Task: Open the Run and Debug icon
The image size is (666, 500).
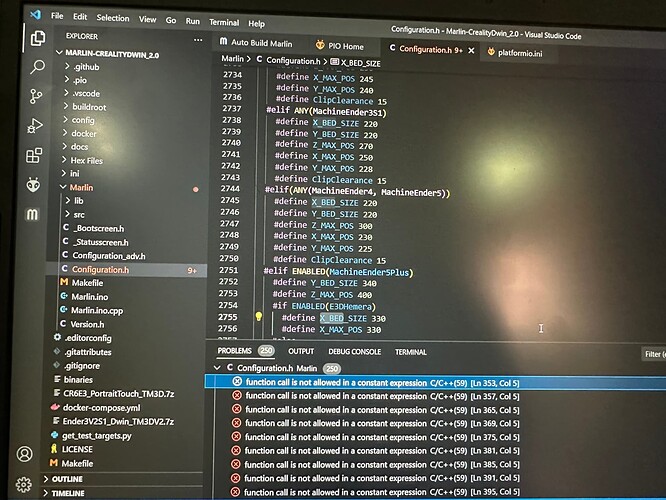Action: click(x=35, y=126)
